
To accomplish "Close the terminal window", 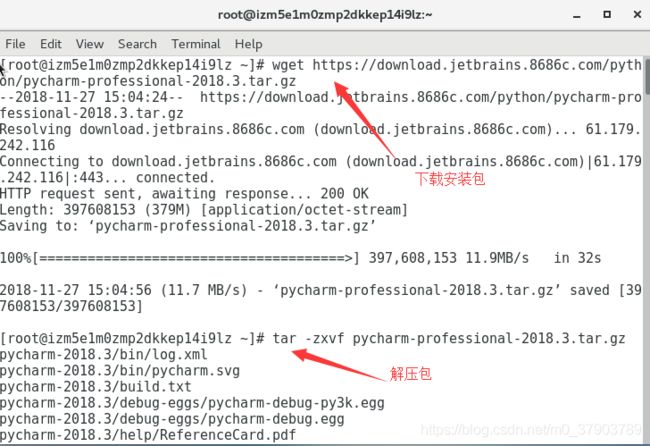I will click(638, 15).
